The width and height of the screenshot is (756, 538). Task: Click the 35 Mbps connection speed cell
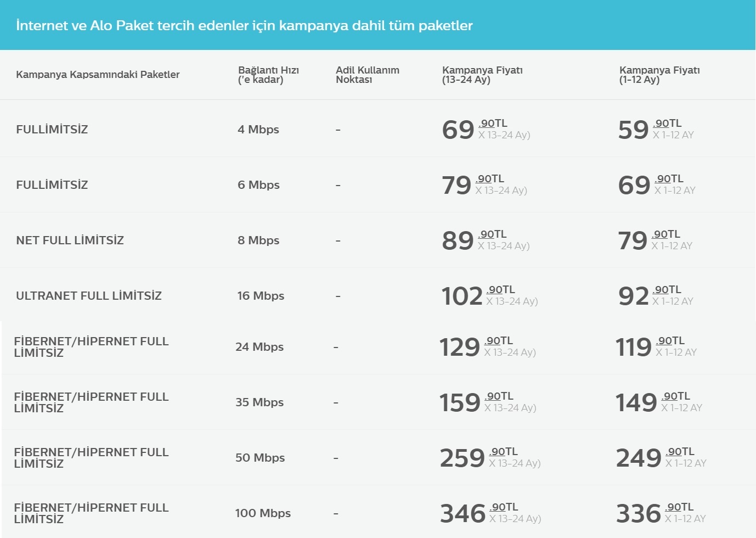[259, 402]
